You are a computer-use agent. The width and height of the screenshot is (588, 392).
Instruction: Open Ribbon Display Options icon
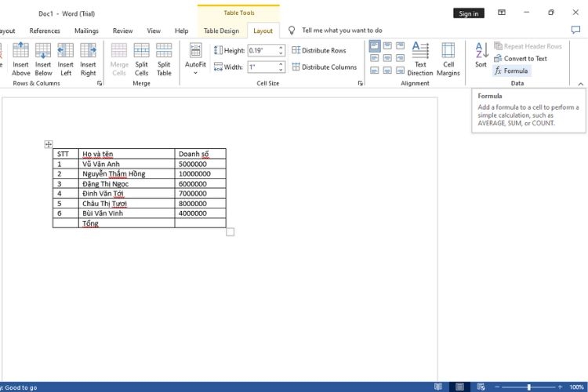[502, 13]
